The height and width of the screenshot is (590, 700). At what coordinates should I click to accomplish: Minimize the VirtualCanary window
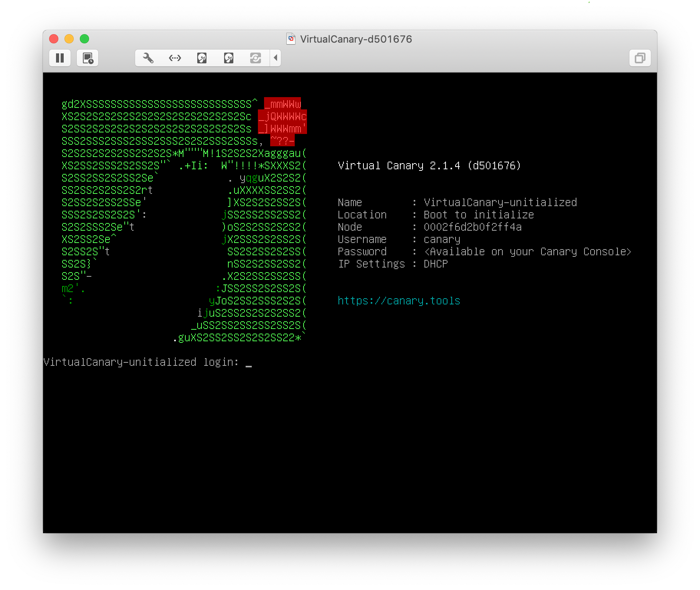point(69,39)
